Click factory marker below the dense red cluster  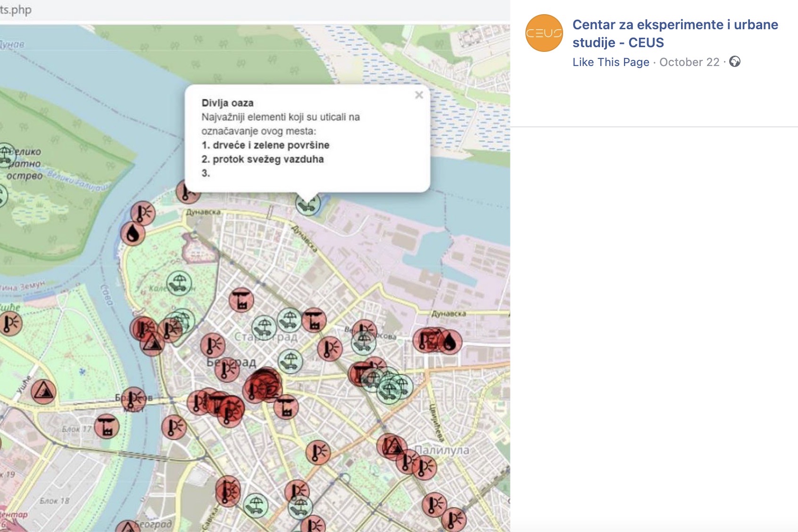click(x=286, y=407)
